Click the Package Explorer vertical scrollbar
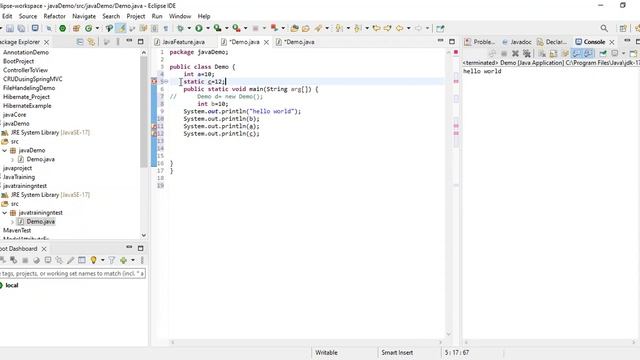This screenshot has height=360, width=640. point(144,111)
